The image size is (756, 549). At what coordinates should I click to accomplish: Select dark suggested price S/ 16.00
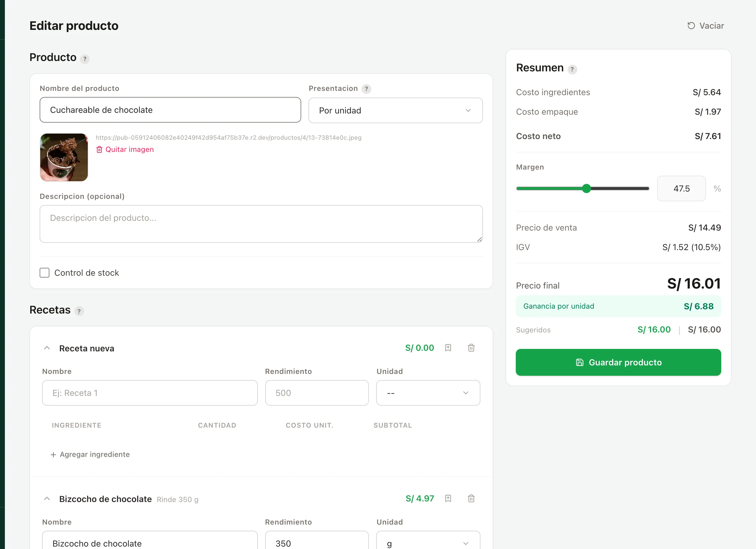(704, 329)
